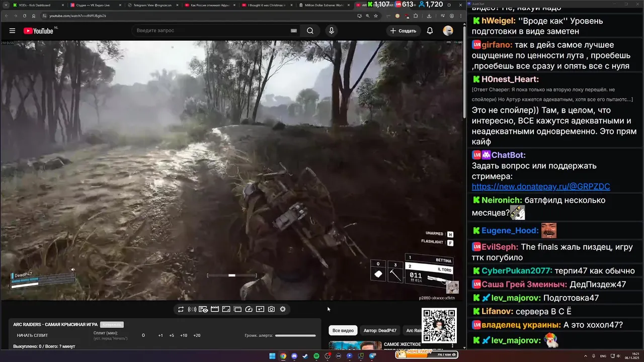Image resolution: width=644 pixels, height=362 pixels.
Task: Click the НАЧАТЬ СПЛИТ button
Action: tap(33, 335)
